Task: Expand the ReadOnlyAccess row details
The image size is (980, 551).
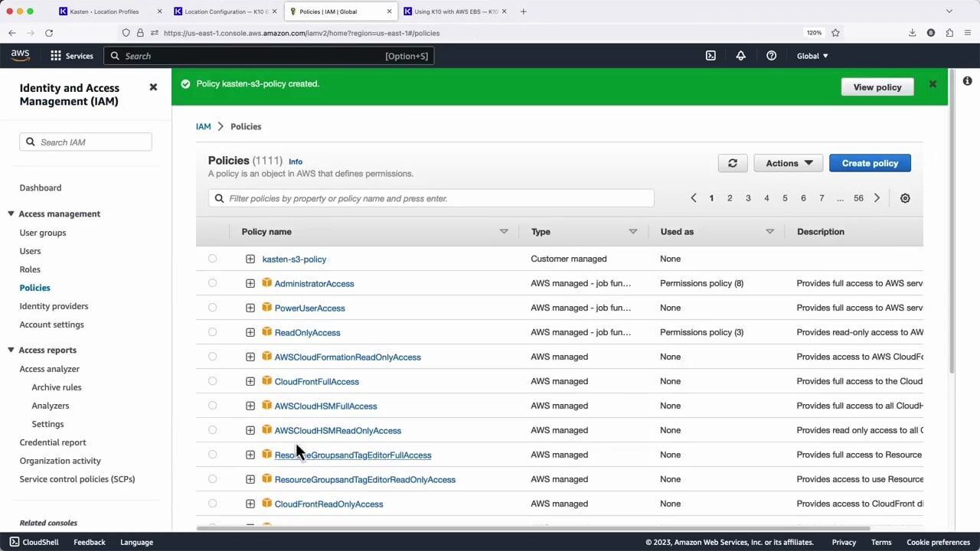Action: point(250,332)
